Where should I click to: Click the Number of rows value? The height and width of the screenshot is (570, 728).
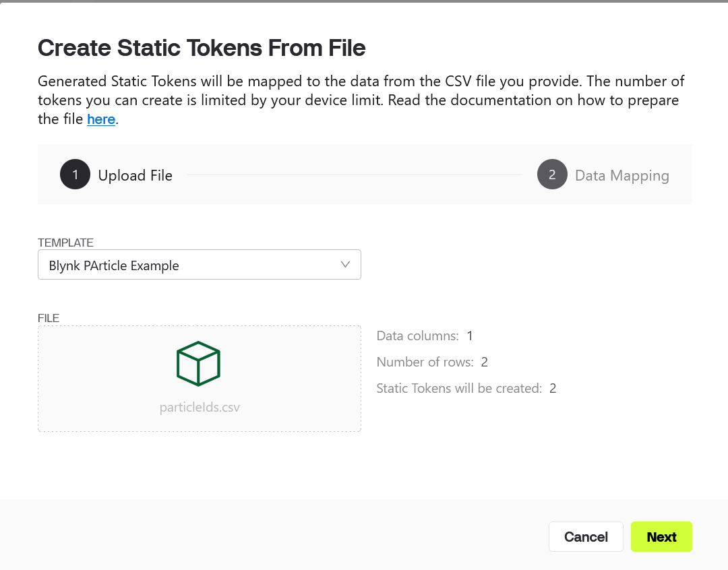point(484,362)
